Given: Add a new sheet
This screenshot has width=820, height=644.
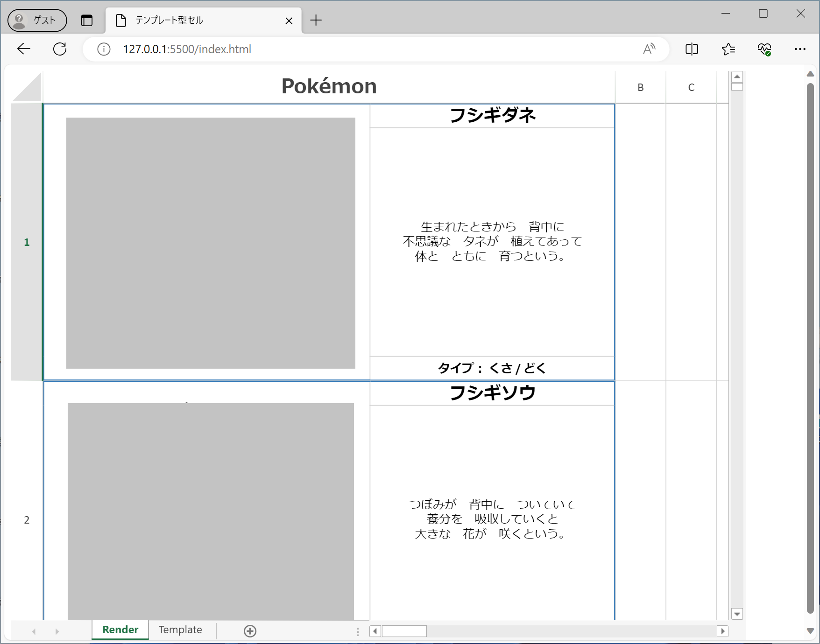Looking at the screenshot, I should pos(250,631).
